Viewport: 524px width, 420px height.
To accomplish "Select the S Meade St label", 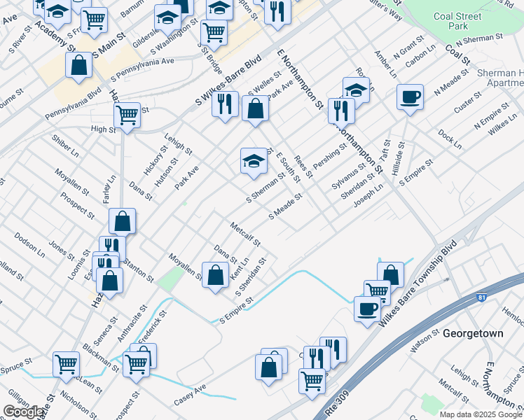I will pos(285,206).
